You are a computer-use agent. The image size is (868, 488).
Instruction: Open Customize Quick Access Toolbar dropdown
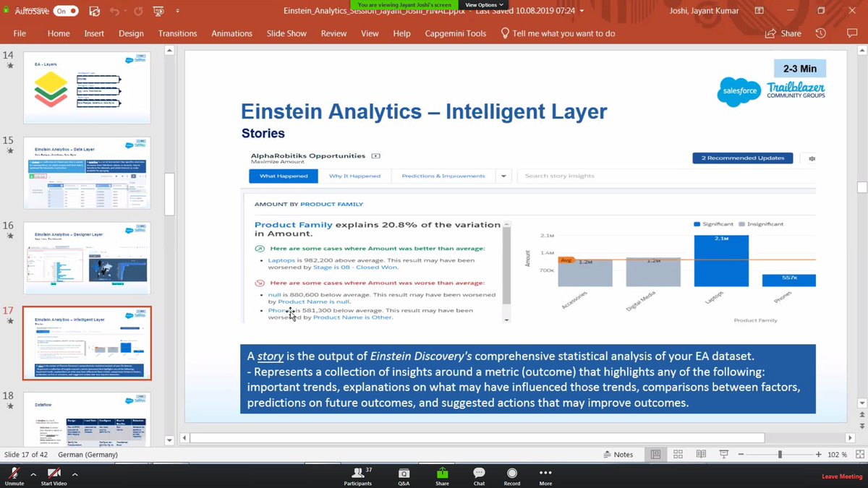coord(176,12)
